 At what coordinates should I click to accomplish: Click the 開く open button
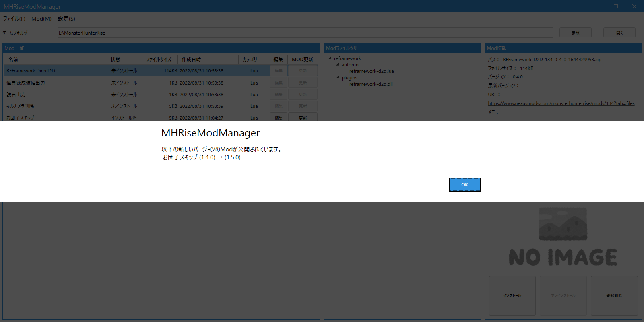[619, 33]
